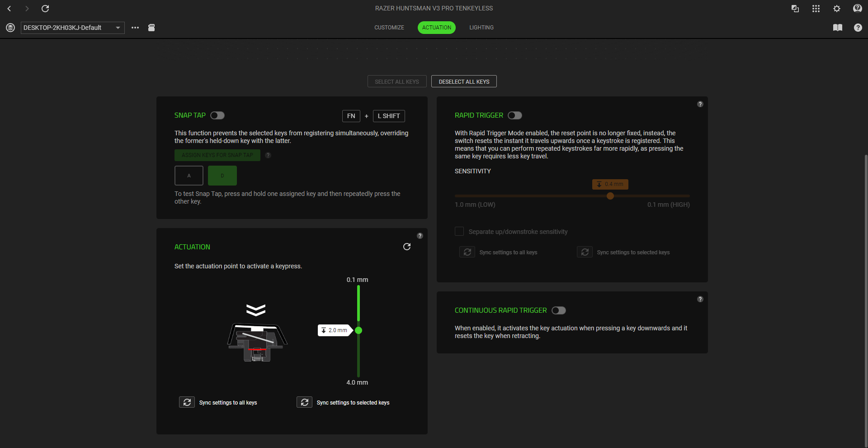Open the profile more options ellipsis menu

(x=135, y=28)
